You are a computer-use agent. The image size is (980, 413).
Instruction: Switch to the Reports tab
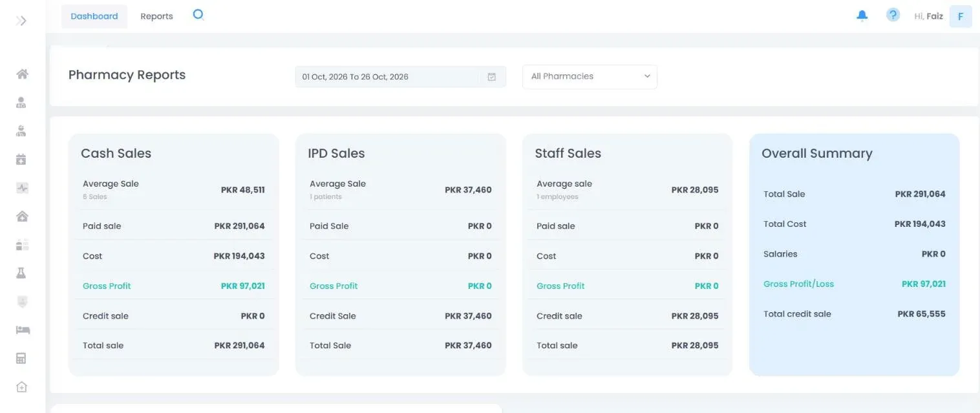pos(156,16)
